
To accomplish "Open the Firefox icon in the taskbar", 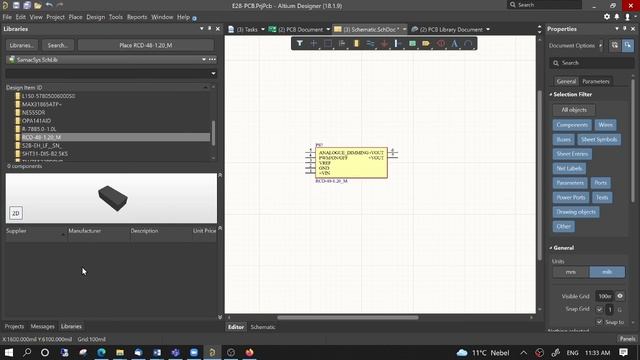I will pyautogui.click(x=249, y=352).
